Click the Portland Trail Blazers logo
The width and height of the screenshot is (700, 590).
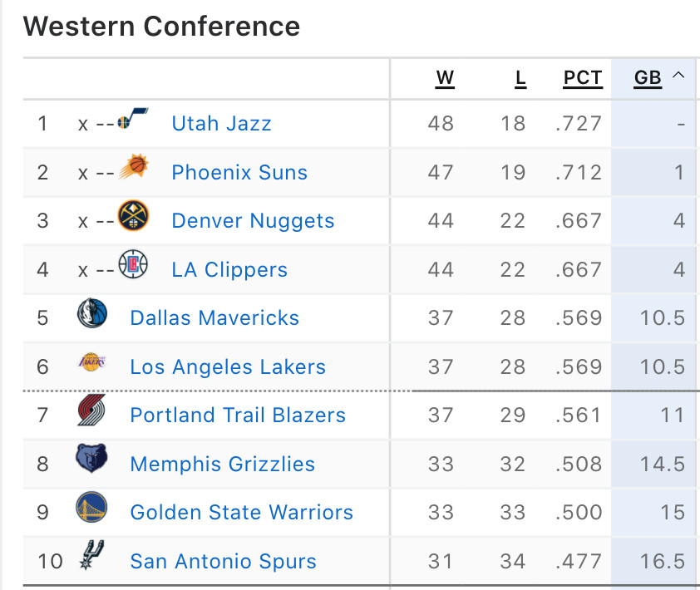91,410
